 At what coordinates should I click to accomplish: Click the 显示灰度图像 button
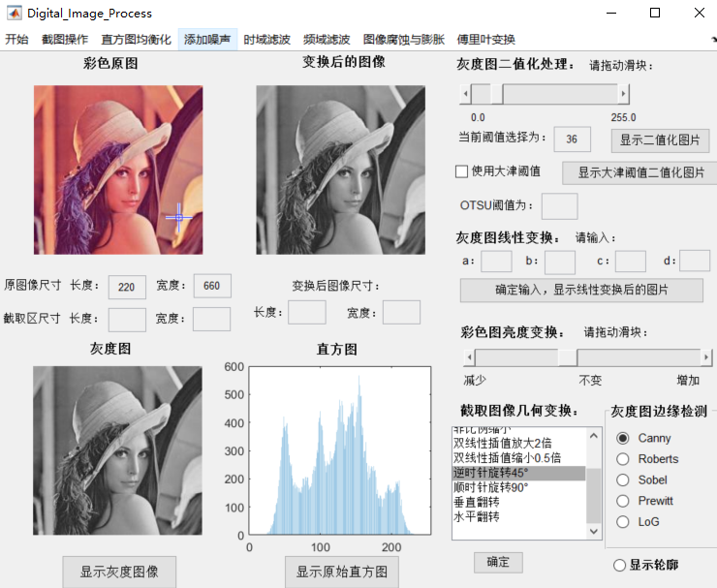[x=119, y=572]
